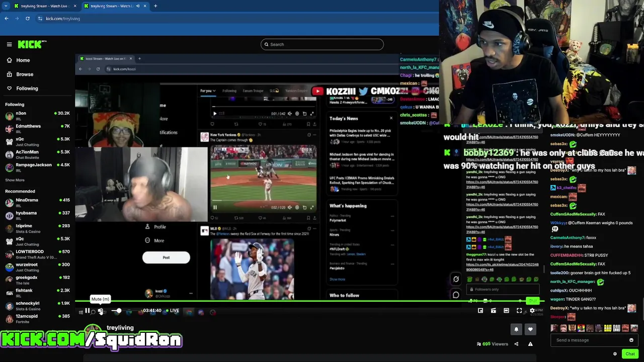Open the player settings gear
Viewport: 644px width, 362px height.
point(532,311)
